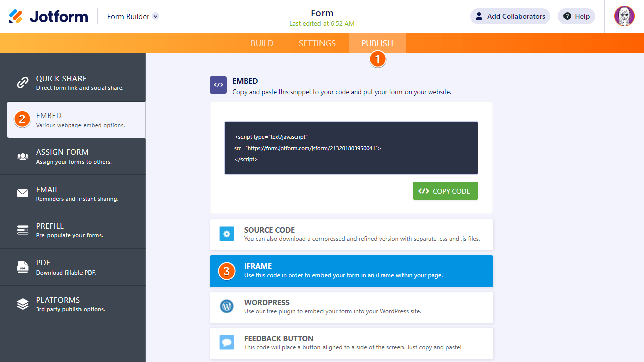Open the Form Builder dropdown
644x362 pixels.
tap(133, 17)
